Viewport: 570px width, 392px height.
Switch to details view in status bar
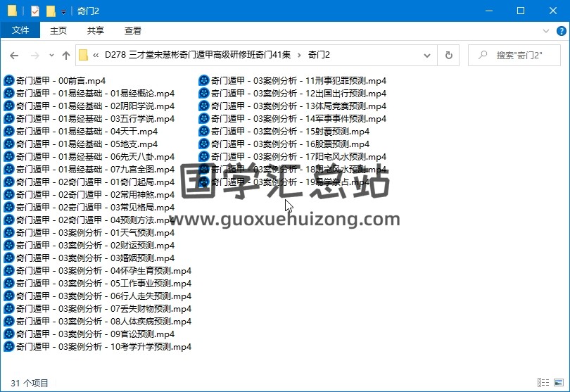543,383
